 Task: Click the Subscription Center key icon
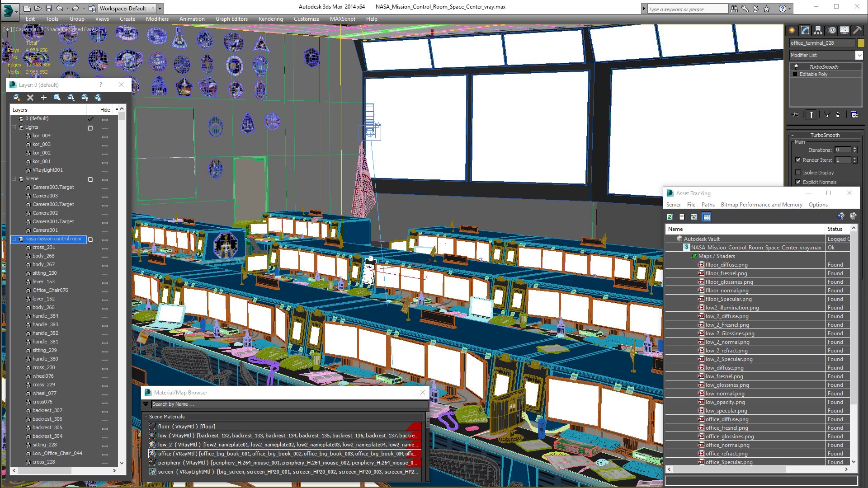(x=745, y=9)
